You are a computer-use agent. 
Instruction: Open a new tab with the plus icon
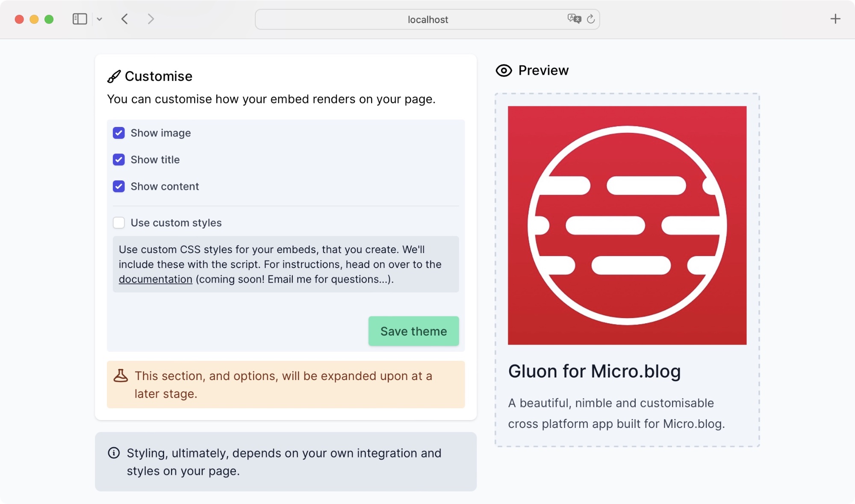[835, 19]
